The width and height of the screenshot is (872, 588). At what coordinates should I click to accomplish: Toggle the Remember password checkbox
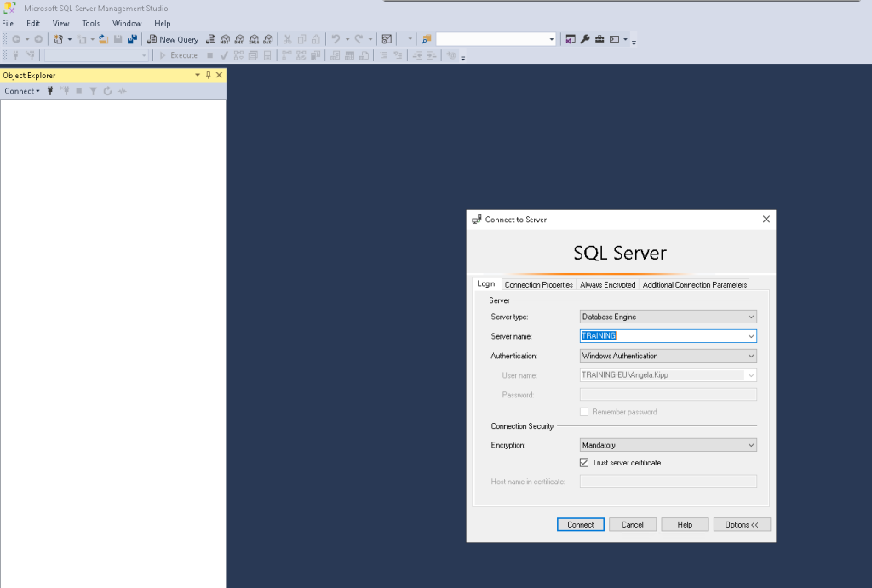pyautogui.click(x=584, y=412)
